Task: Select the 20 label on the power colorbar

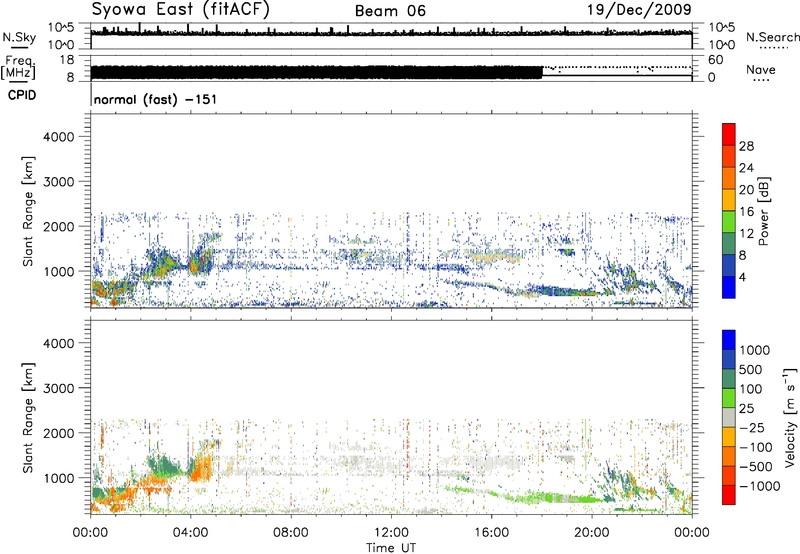Action: pos(746,190)
